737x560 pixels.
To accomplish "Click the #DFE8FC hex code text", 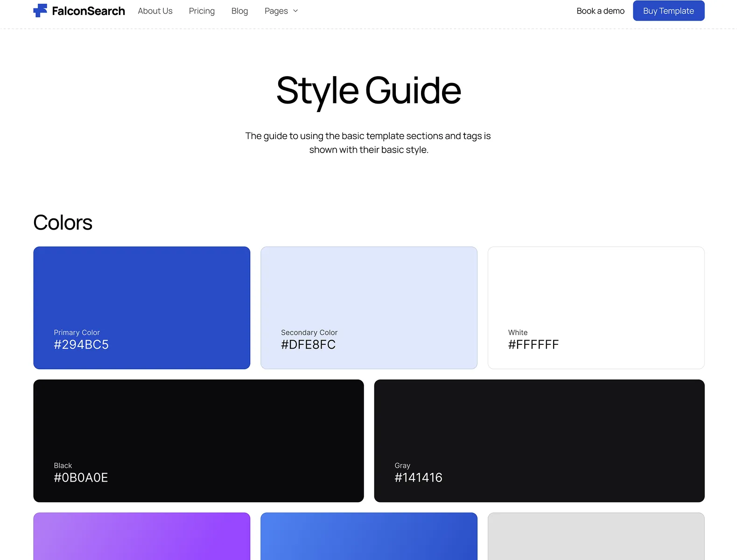I will (x=308, y=345).
